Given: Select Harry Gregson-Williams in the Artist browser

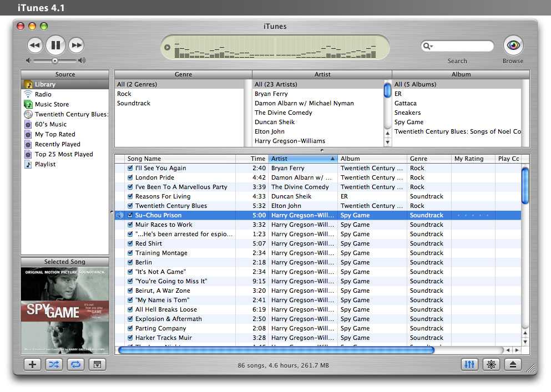Looking at the screenshot, I should point(318,141).
